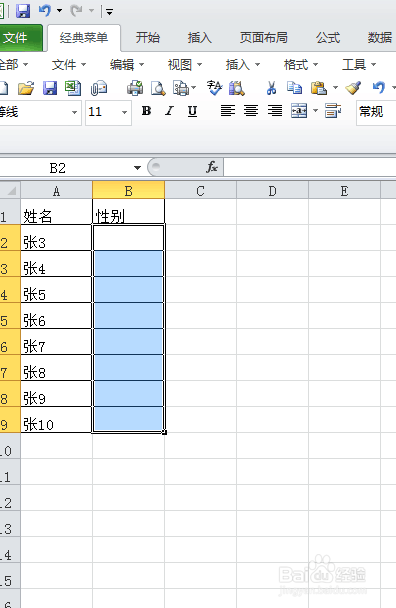Click cell containing 张10
The width and height of the screenshot is (396, 608).
56,420
